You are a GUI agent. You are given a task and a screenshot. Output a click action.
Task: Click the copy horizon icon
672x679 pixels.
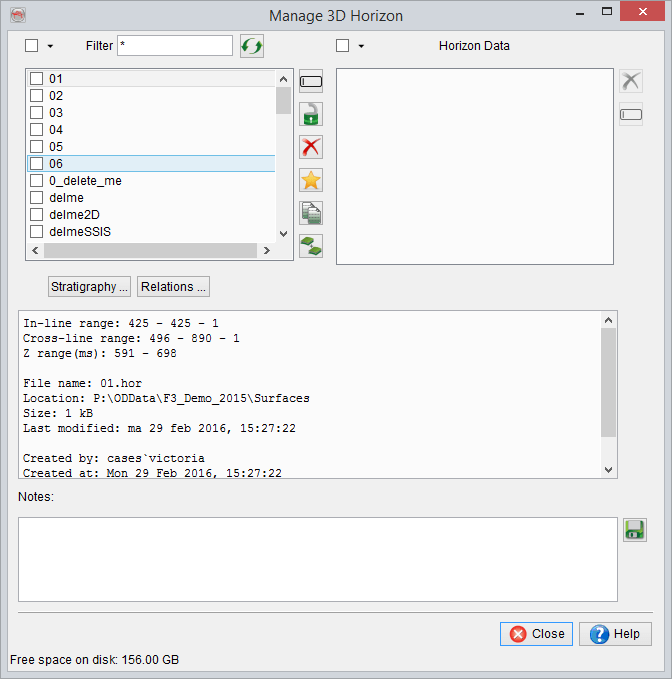click(311, 213)
